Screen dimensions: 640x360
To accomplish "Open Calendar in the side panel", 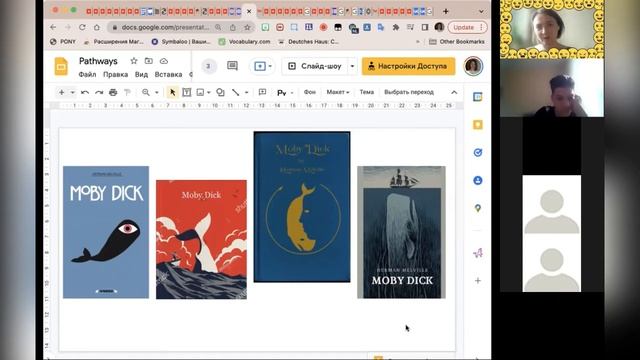I will tap(478, 97).
